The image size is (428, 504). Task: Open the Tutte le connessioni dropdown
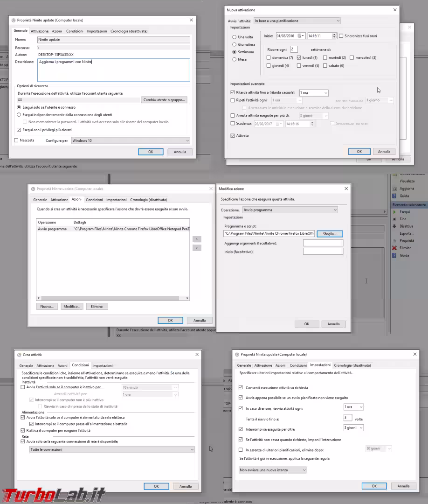(x=112, y=450)
